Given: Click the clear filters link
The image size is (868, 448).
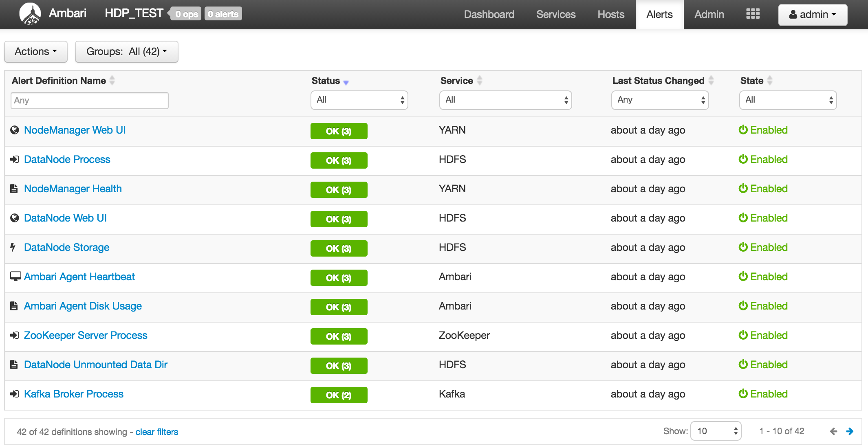Looking at the screenshot, I should point(157,432).
